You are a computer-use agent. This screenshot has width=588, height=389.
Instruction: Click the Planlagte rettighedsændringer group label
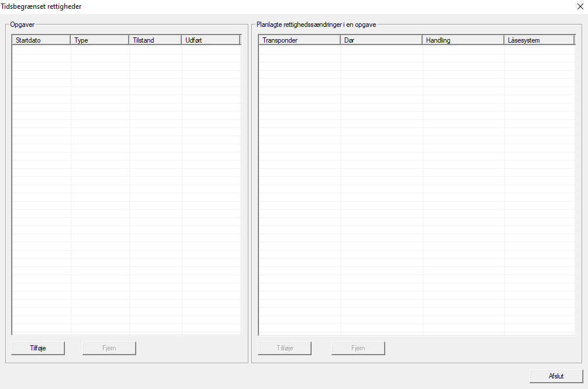click(316, 25)
